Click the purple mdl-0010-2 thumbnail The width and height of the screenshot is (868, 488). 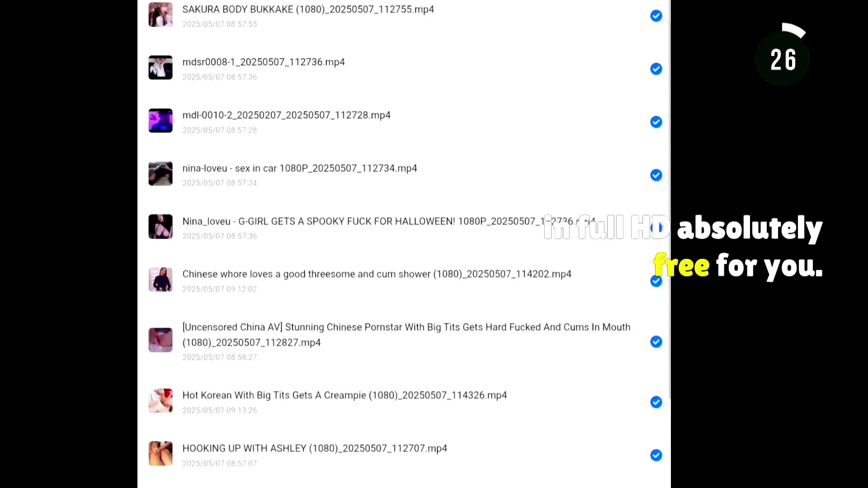coord(160,121)
